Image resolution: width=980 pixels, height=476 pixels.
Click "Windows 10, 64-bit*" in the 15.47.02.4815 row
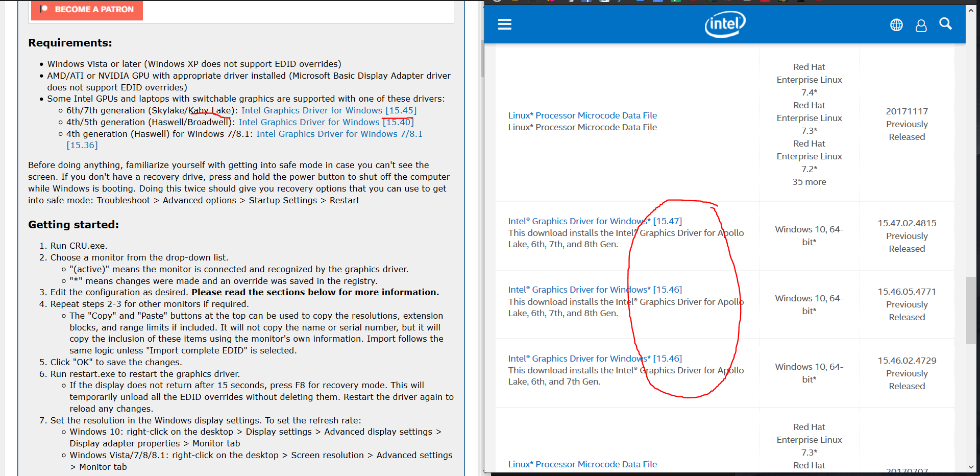click(809, 235)
